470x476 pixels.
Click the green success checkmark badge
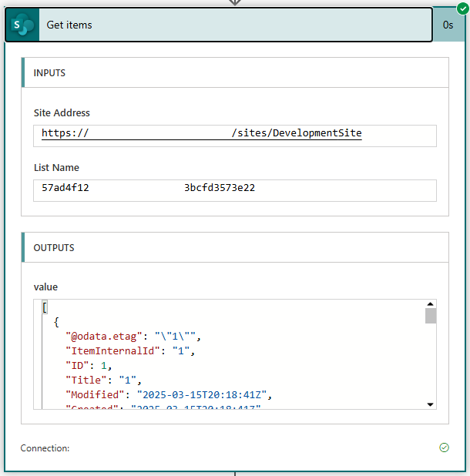point(462,8)
